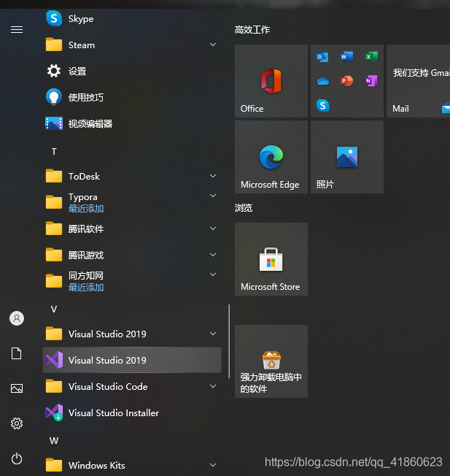The width and height of the screenshot is (450, 476).
Task: Open Skype in the Office group tile
Action: point(322,106)
